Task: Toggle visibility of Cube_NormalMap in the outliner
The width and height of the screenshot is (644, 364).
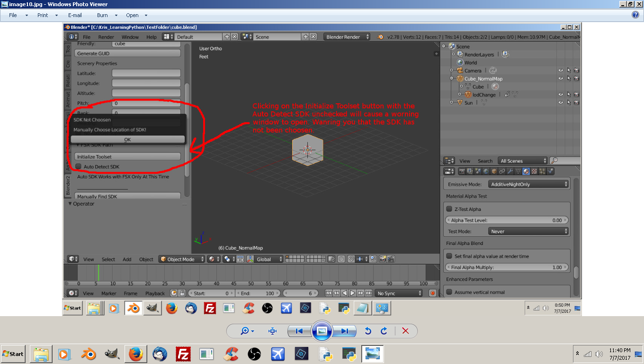Action: coord(561,79)
